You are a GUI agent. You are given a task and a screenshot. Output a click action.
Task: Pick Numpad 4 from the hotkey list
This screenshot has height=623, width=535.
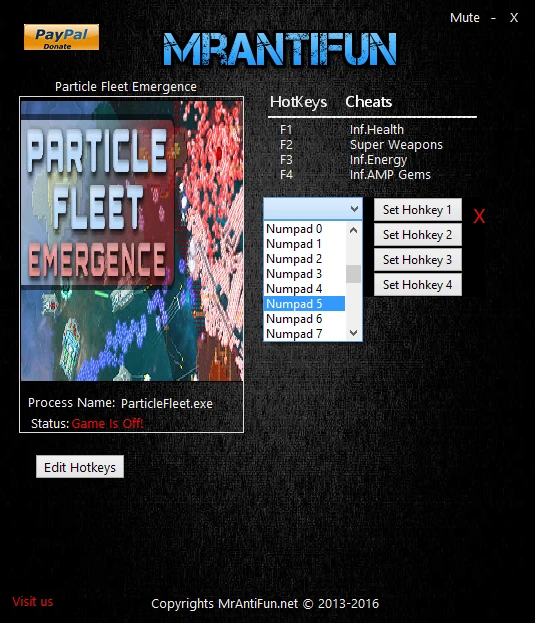click(x=304, y=289)
